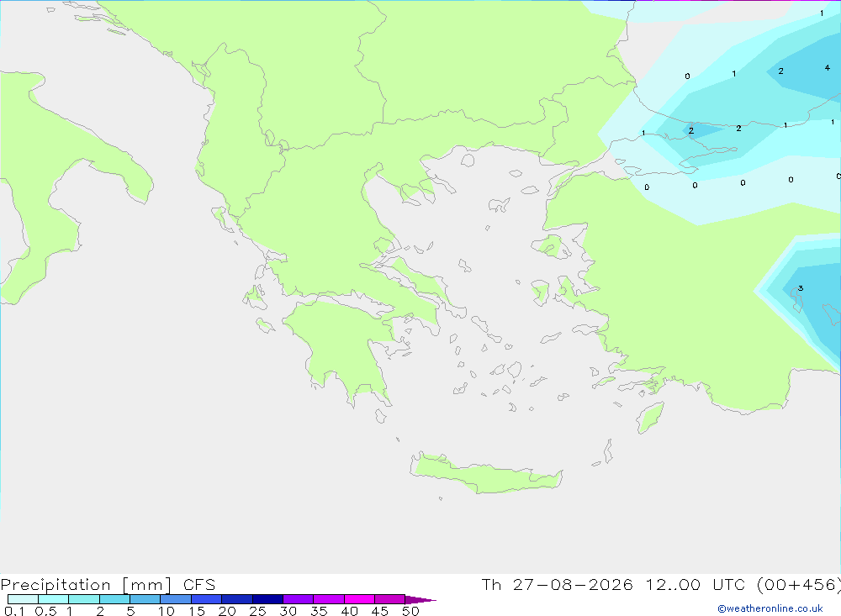Click the '25' legend scale label
The image size is (841, 616).
tap(258, 611)
